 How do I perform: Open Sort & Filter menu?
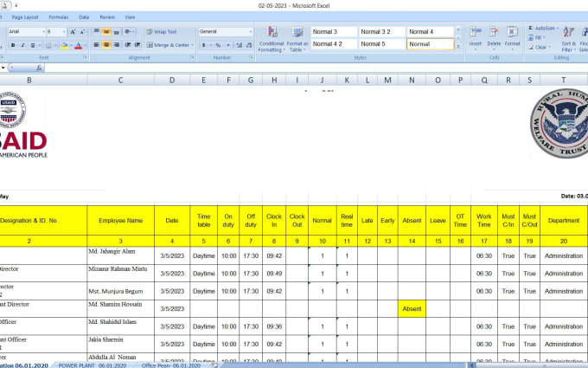pyautogui.click(x=568, y=39)
